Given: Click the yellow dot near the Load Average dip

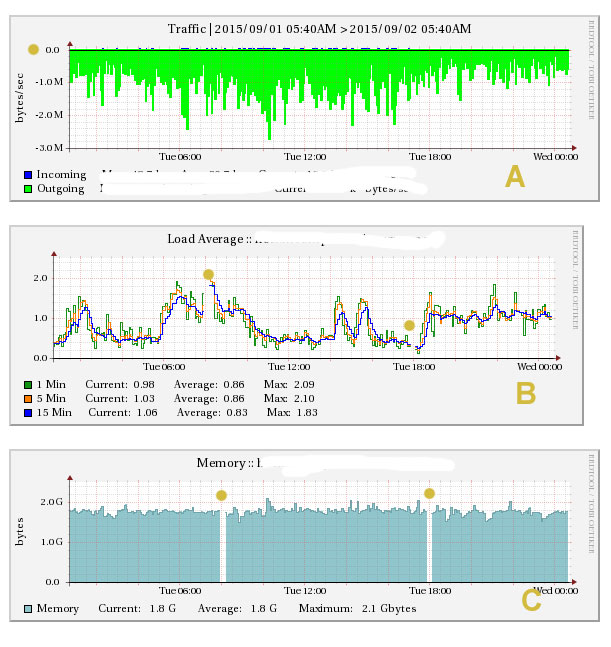Looking at the screenshot, I should click(409, 325).
